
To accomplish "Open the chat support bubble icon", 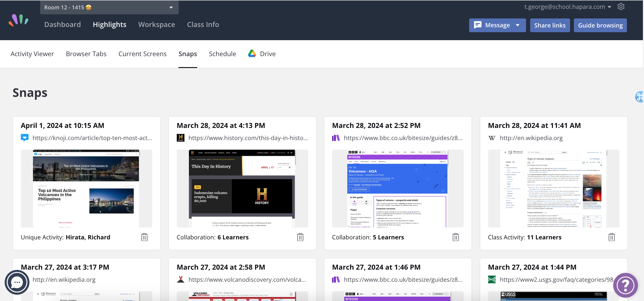I will 17,282.
